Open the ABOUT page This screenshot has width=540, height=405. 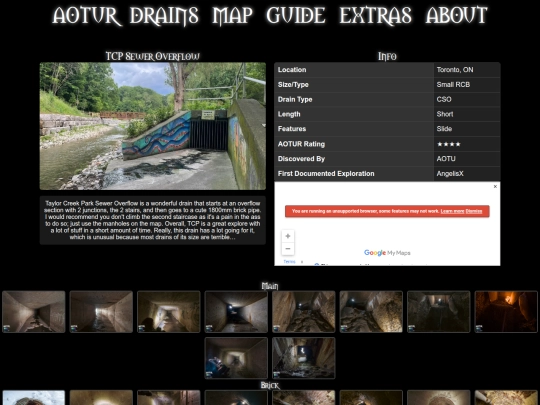(457, 15)
